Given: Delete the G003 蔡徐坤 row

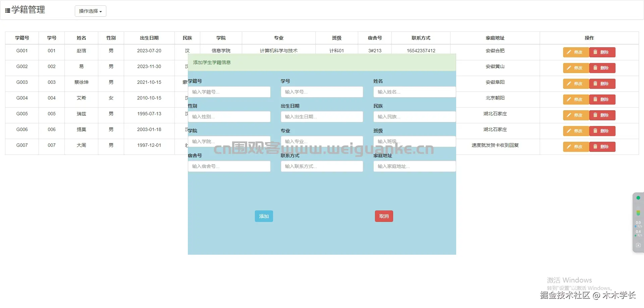Looking at the screenshot, I should 602,84.
